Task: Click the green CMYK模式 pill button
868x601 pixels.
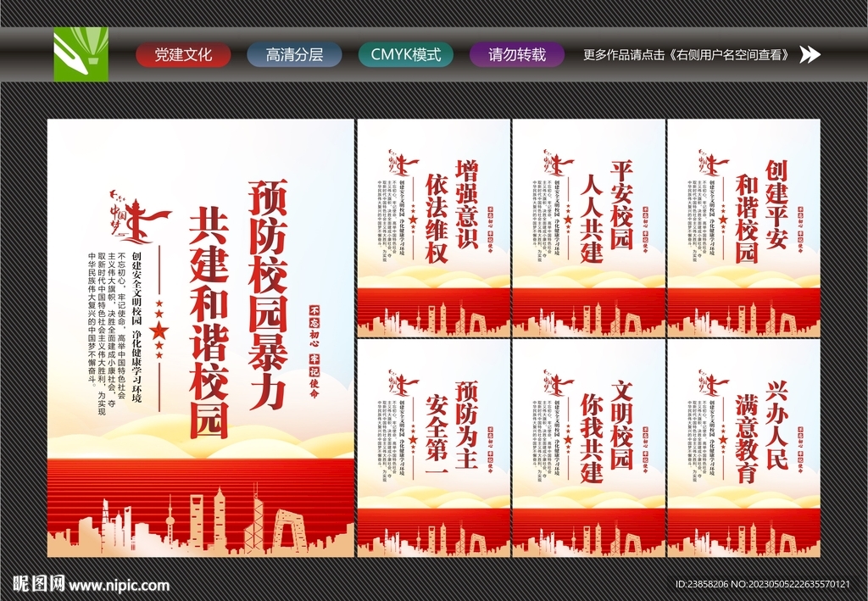Action: 406,55
